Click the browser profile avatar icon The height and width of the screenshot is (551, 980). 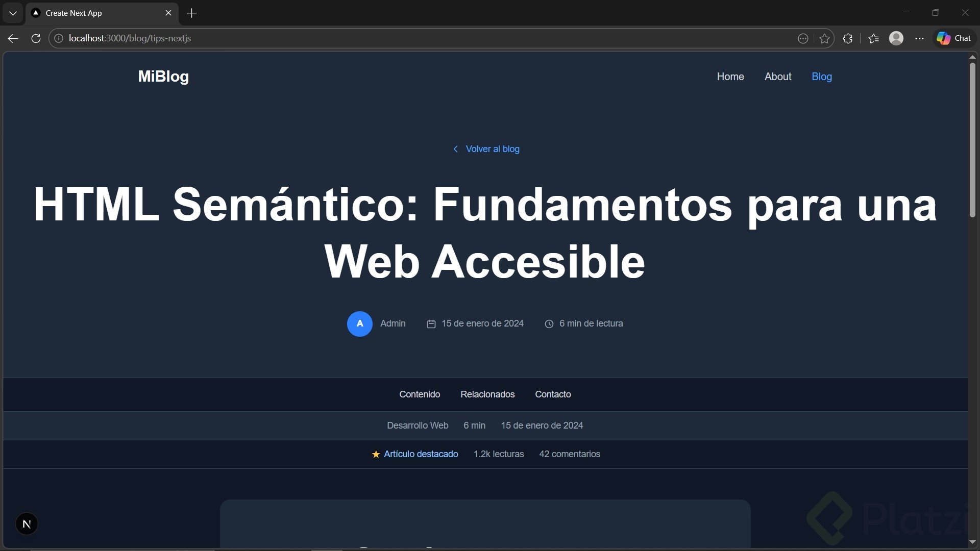click(x=896, y=38)
